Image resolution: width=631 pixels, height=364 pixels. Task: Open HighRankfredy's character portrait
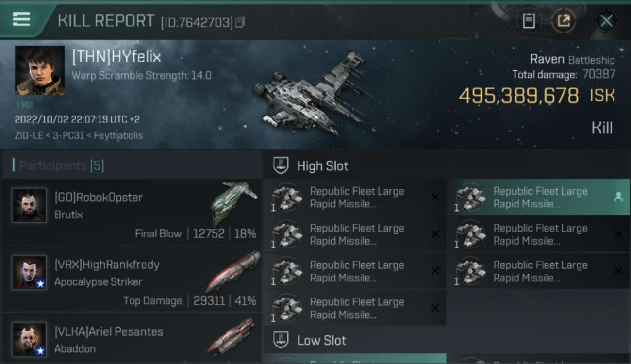(29, 272)
